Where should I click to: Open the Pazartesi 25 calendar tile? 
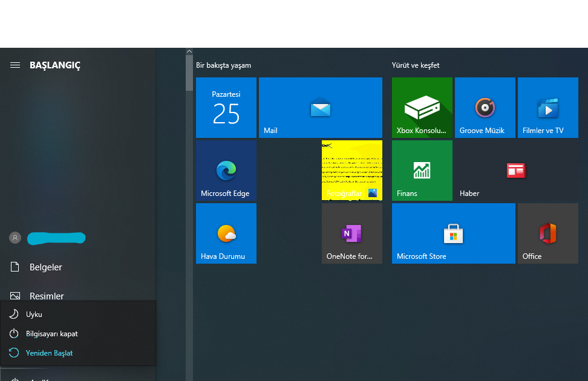click(226, 108)
